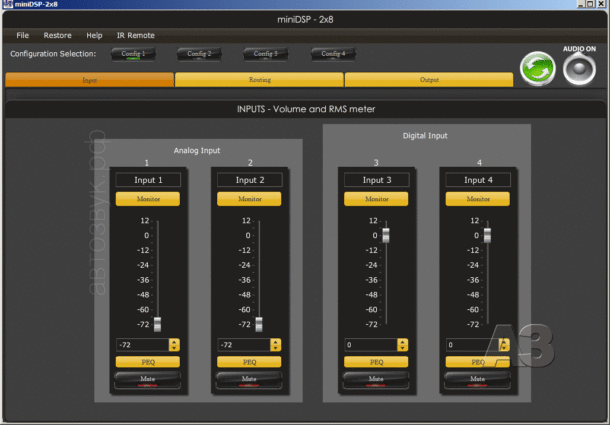Select Config 1 preset
This screenshot has height=425, width=610.
pos(133,54)
